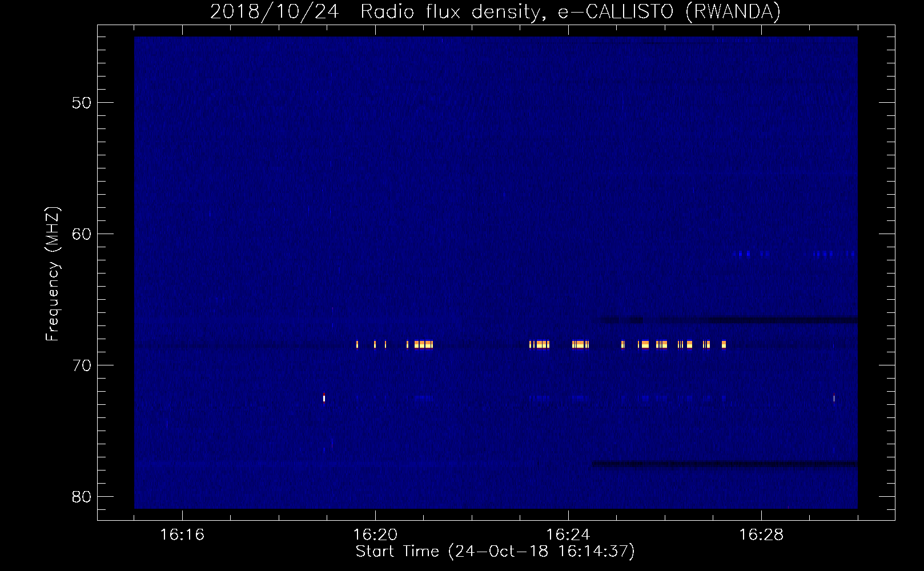Select the 80 frequency tick label
The width and height of the screenshot is (924, 571).
tap(82, 497)
